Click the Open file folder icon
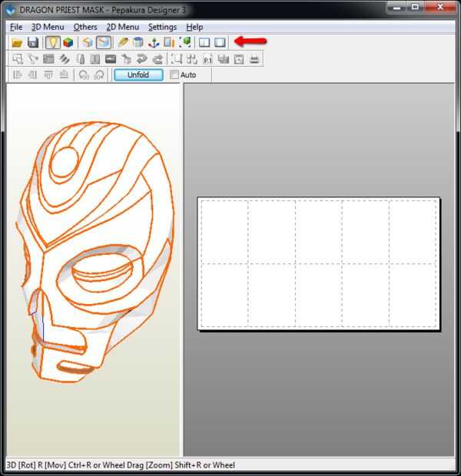 tap(17, 42)
